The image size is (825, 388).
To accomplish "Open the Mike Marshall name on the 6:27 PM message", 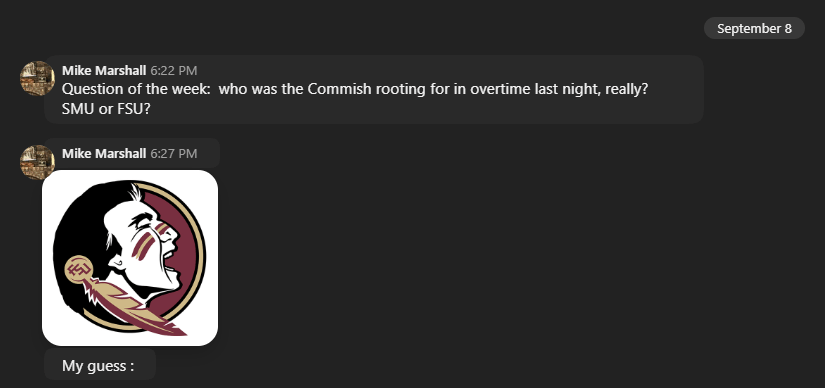I will tap(104, 153).
